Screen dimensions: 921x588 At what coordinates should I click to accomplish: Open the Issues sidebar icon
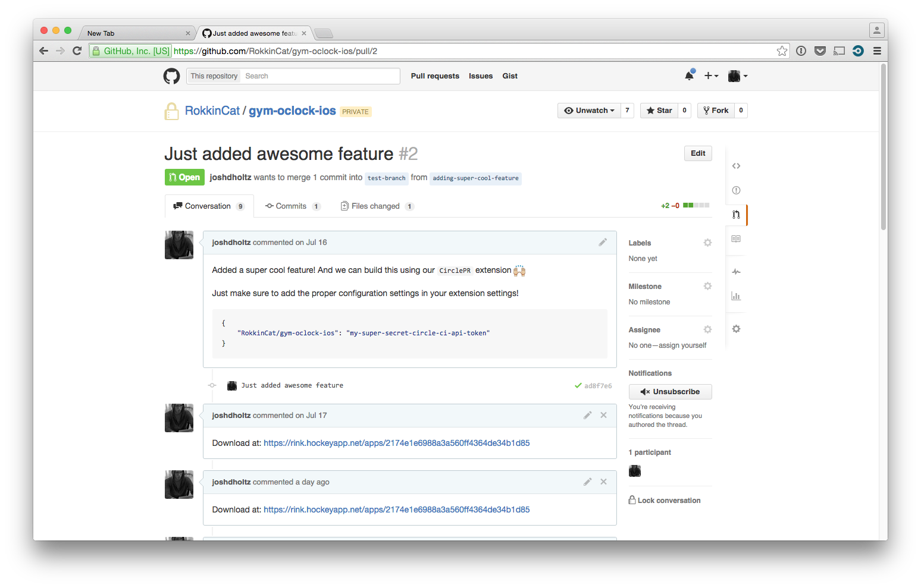click(736, 190)
